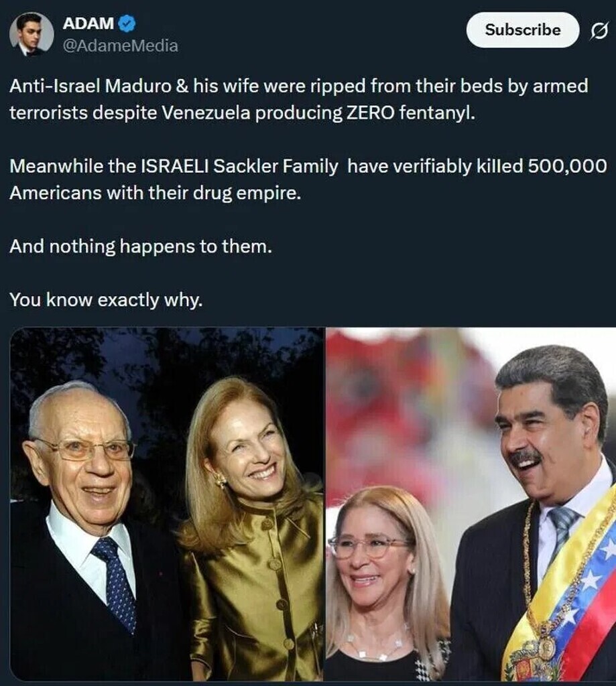The width and height of the screenshot is (616, 686).
Task: Click the line "terrorists despite Venezuela producing ZERO fentanyl"
Action: (242, 113)
